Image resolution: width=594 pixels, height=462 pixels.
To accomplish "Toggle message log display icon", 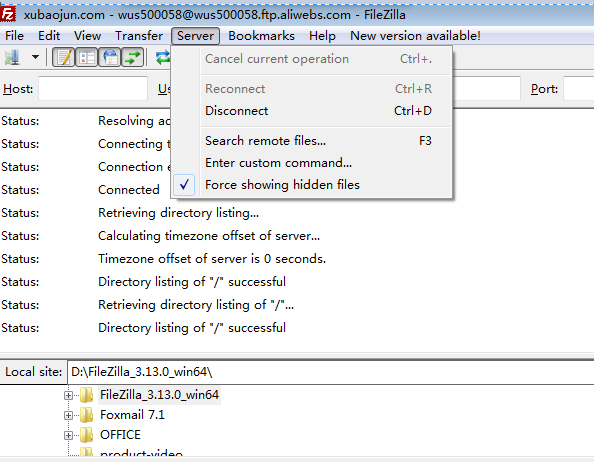I will coord(63,58).
